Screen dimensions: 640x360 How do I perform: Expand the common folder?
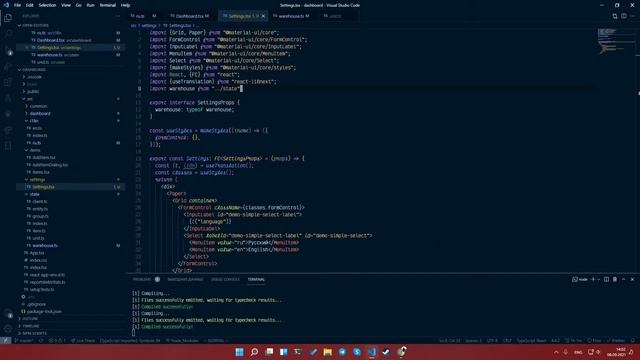click(38, 106)
